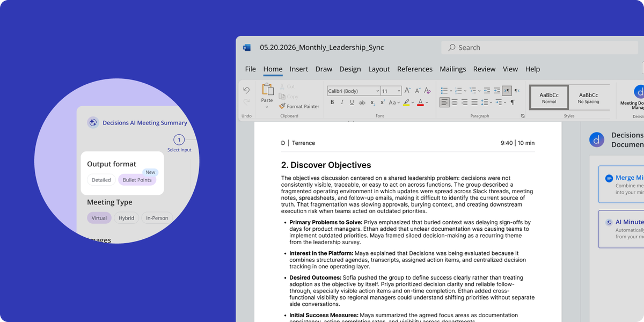
Task: Align the paragraph to the left
Action: click(x=444, y=102)
